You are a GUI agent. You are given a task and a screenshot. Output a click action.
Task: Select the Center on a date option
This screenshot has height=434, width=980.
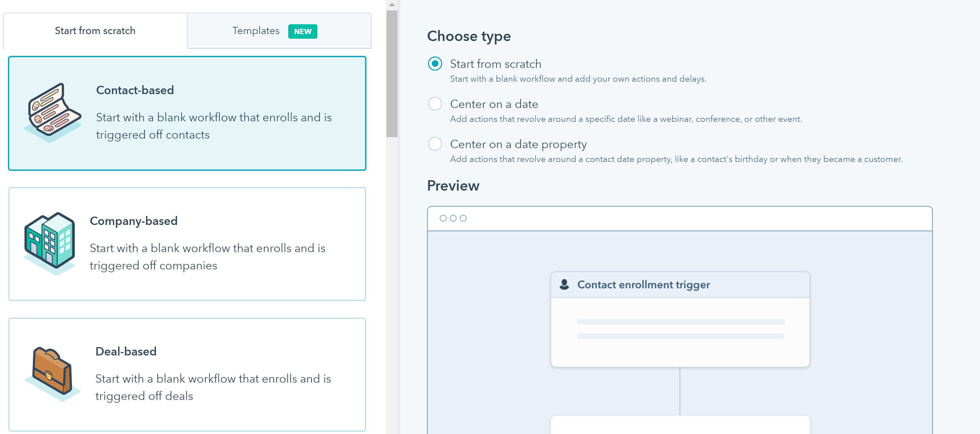[435, 104]
